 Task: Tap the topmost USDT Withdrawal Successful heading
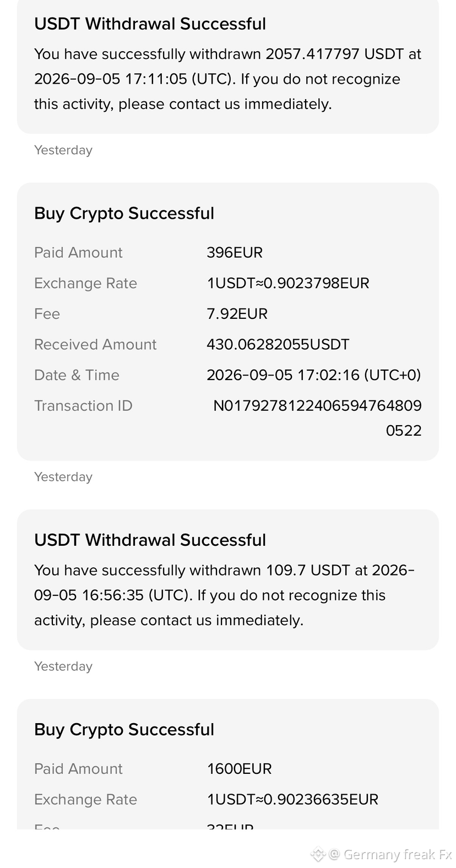pyautogui.click(x=150, y=24)
